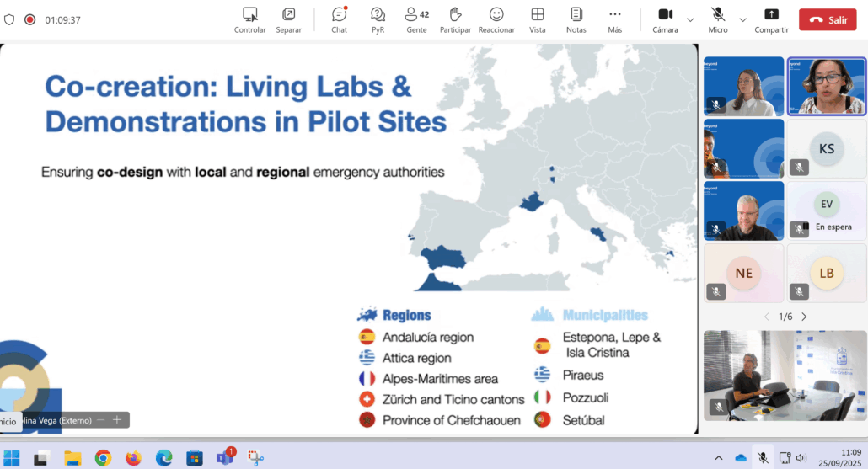This screenshot has height=469, width=868.
Task: Pop out shared content with Separar
Action: [288, 19]
